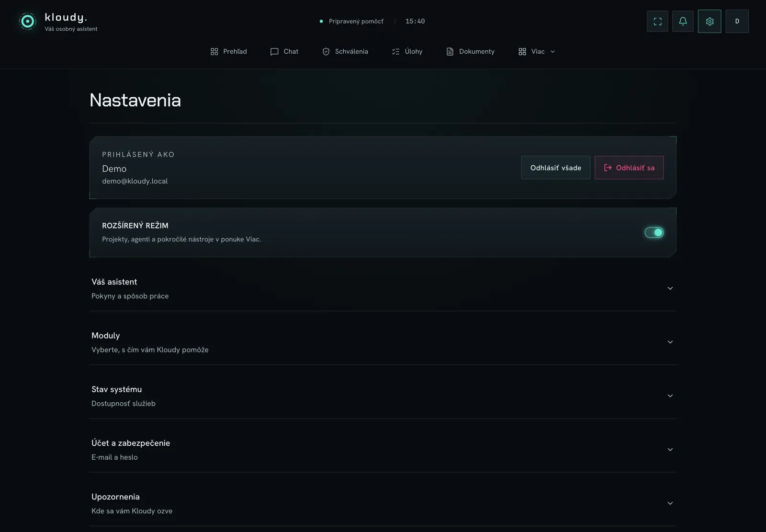Click the Odhlásiť všade button
This screenshot has width=766, height=532.
pos(556,168)
